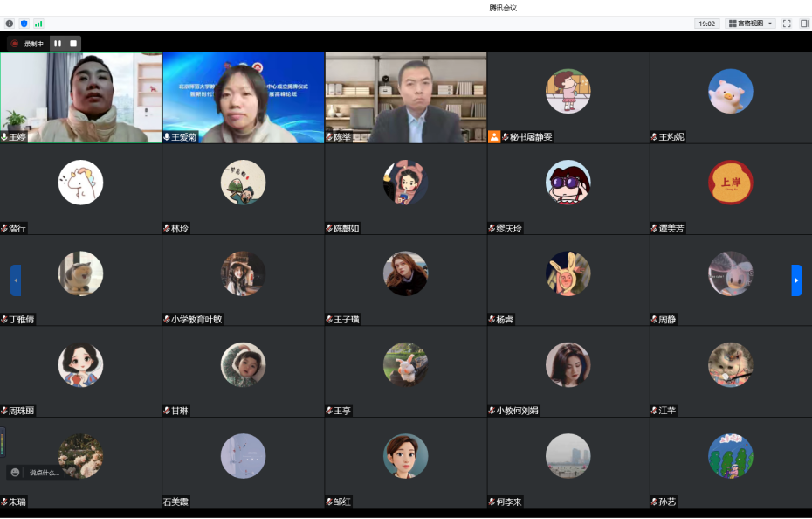Pause the meeting recording
The width and height of the screenshot is (812, 519).
58,43
